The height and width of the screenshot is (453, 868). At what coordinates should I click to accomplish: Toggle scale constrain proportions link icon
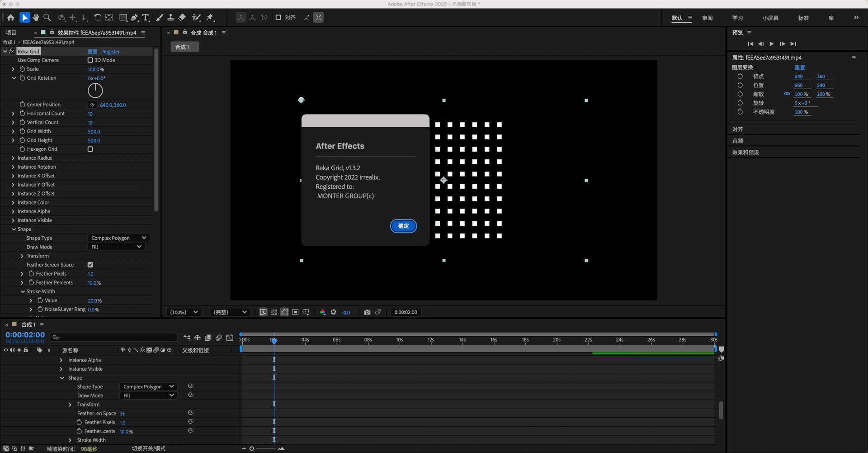pos(787,94)
